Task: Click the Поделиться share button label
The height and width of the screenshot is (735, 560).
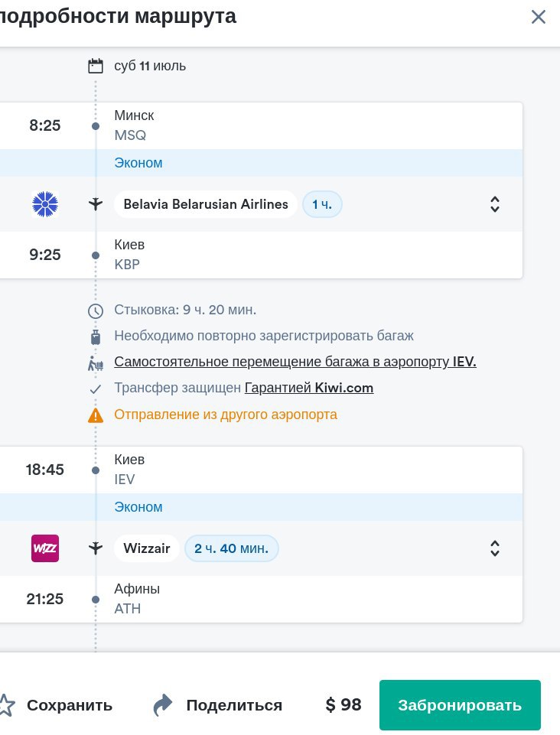Action: 234,705
